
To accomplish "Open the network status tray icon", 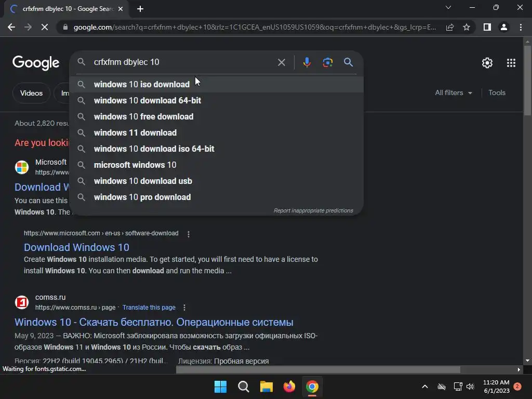I will 458,387.
